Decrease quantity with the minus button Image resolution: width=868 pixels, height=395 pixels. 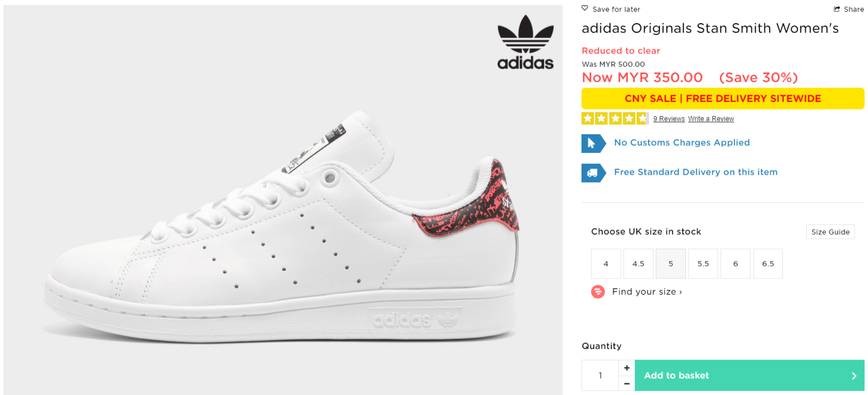click(x=626, y=384)
